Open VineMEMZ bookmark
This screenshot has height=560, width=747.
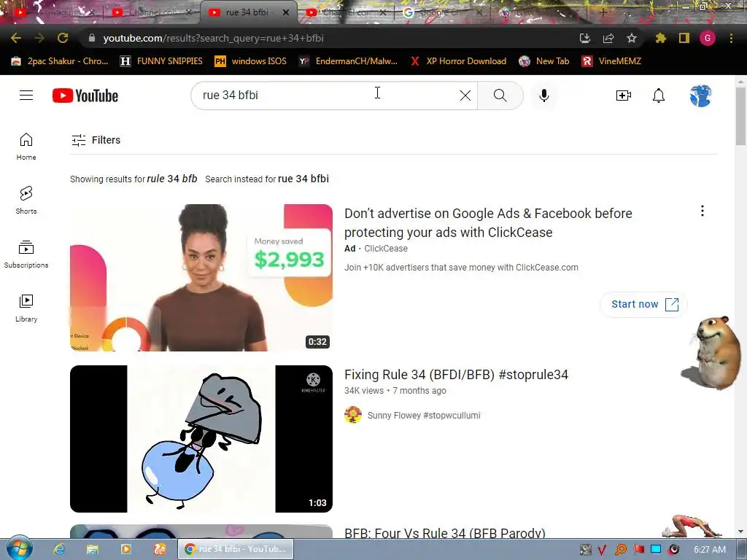tap(612, 61)
